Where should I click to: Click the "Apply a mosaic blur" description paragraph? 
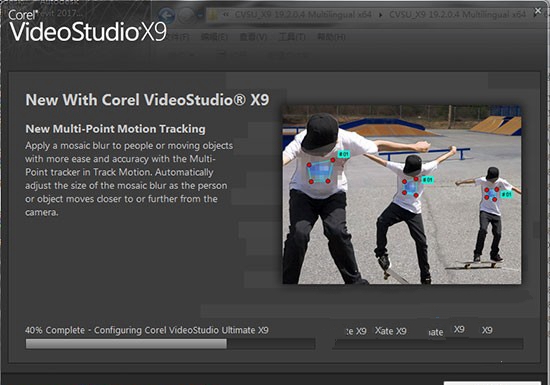tap(129, 179)
